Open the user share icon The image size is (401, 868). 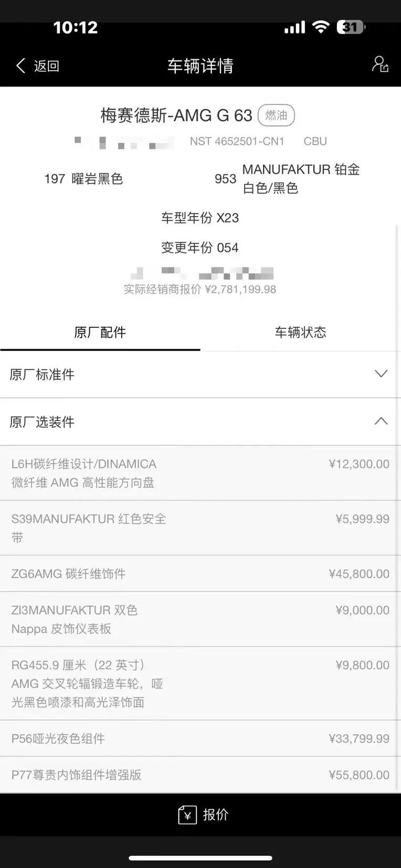pyautogui.click(x=380, y=65)
